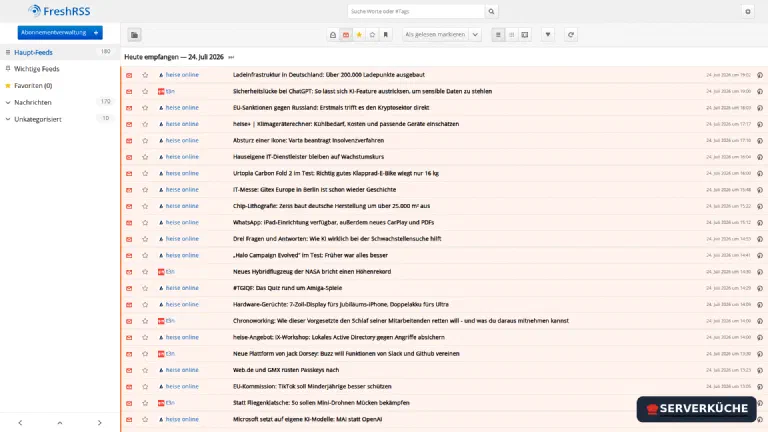Expand the Unkategorisiert category chevron
The height and width of the screenshot is (432, 768).
click(8, 119)
